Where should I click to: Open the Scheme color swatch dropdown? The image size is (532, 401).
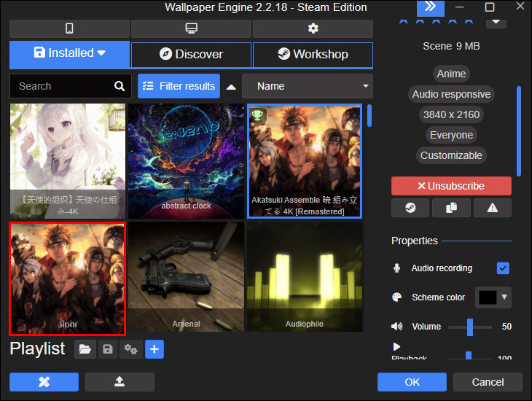coord(493,297)
